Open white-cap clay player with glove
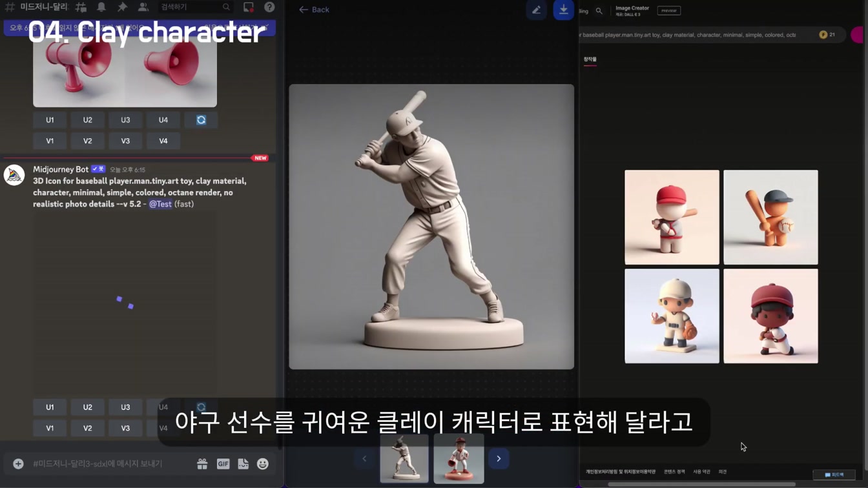This screenshot has height=488, width=868. click(x=672, y=316)
